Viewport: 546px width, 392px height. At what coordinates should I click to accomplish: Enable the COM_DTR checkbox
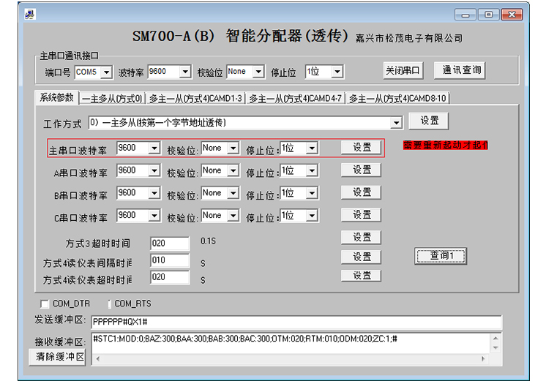(x=45, y=304)
